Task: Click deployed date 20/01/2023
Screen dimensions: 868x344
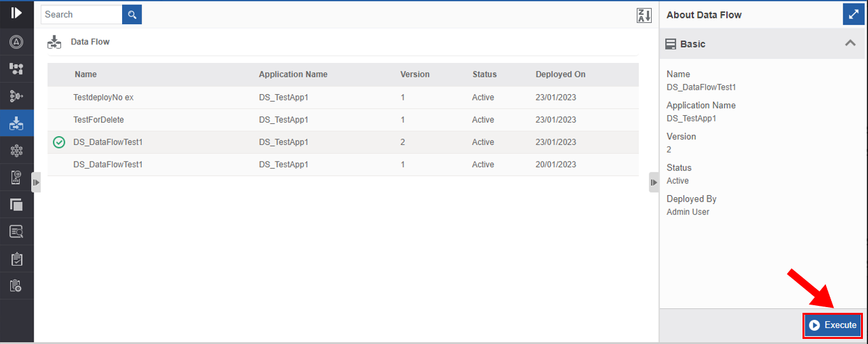Action: point(556,164)
